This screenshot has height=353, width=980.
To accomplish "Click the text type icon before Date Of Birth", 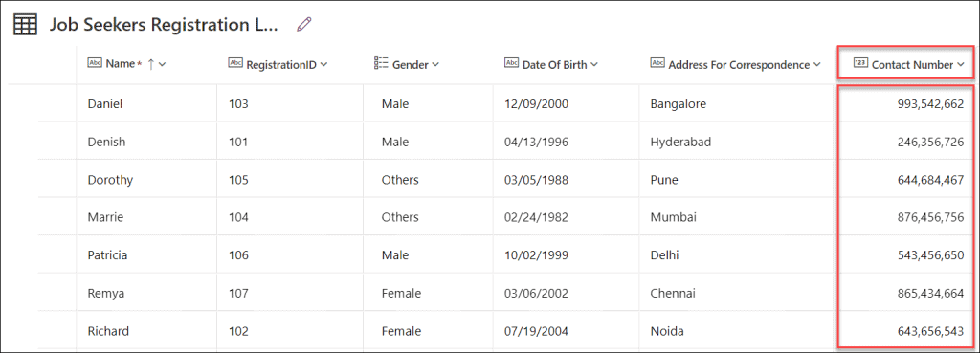I will (x=511, y=63).
